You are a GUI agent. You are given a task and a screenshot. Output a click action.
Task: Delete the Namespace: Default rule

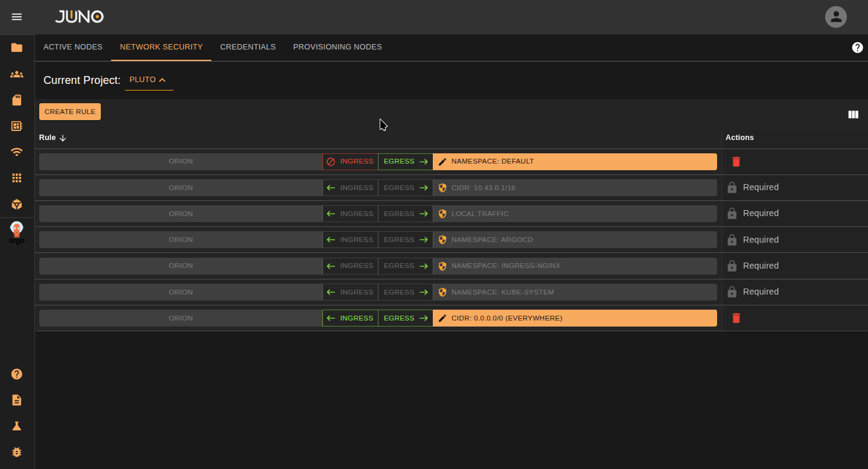736,162
